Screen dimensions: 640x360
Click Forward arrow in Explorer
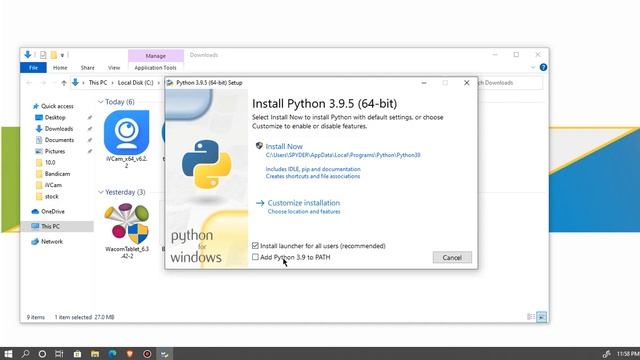pos(43,83)
